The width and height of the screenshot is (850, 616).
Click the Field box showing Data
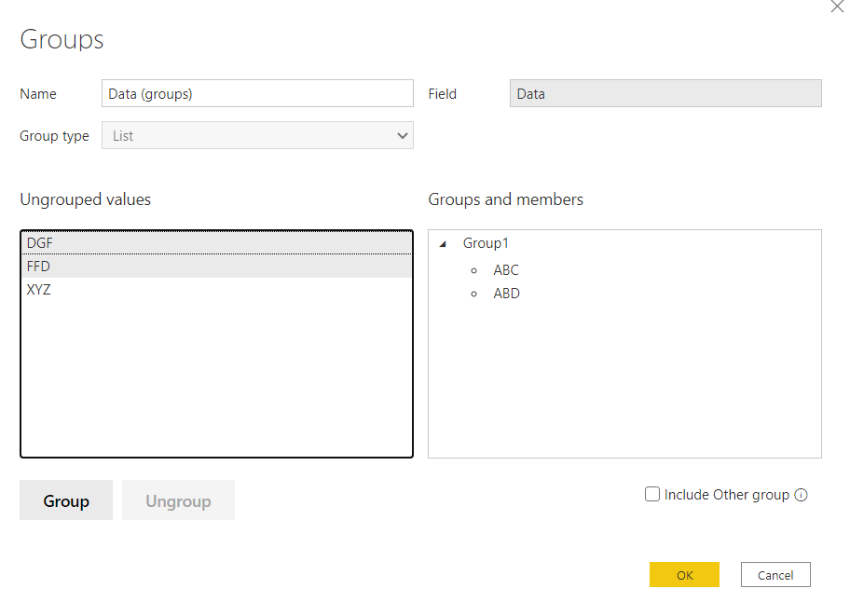click(x=665, y=94)
